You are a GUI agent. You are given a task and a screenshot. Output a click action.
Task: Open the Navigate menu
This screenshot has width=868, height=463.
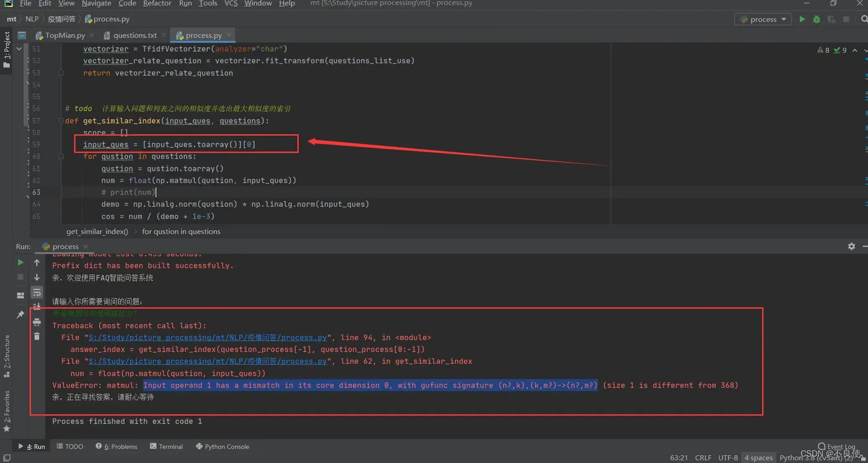(x=96, y=3)
